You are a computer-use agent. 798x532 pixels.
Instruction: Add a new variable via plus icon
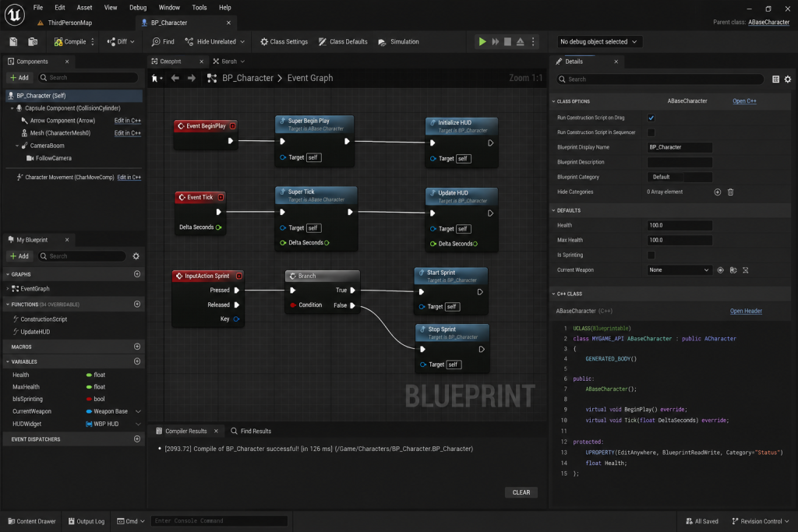coord(137,361)
